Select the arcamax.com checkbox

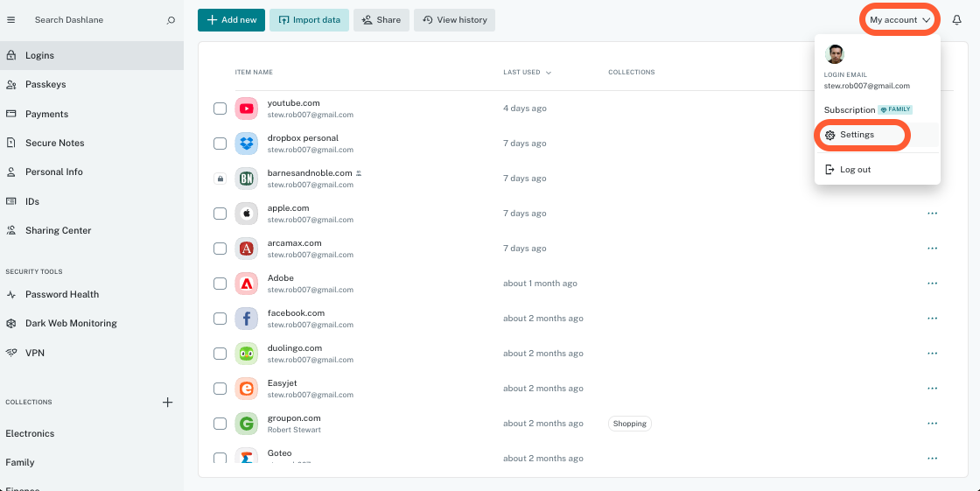point(220,249)
